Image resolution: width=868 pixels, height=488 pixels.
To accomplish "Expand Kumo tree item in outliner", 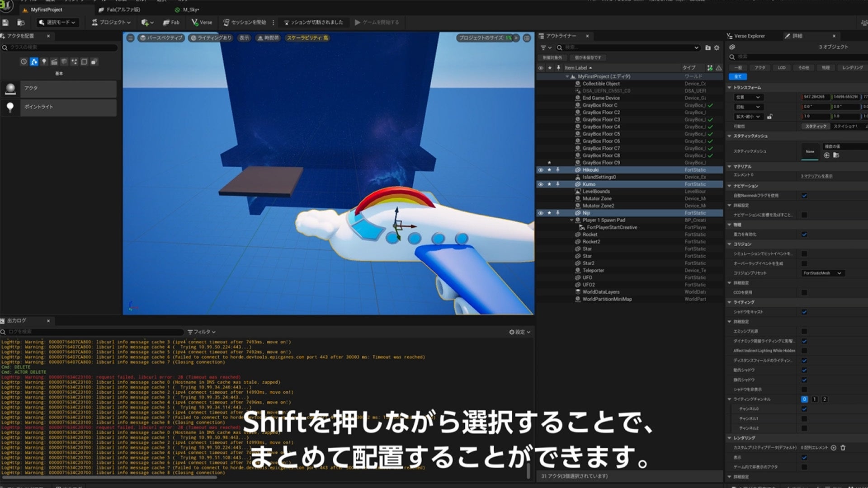I will point(569,184).
